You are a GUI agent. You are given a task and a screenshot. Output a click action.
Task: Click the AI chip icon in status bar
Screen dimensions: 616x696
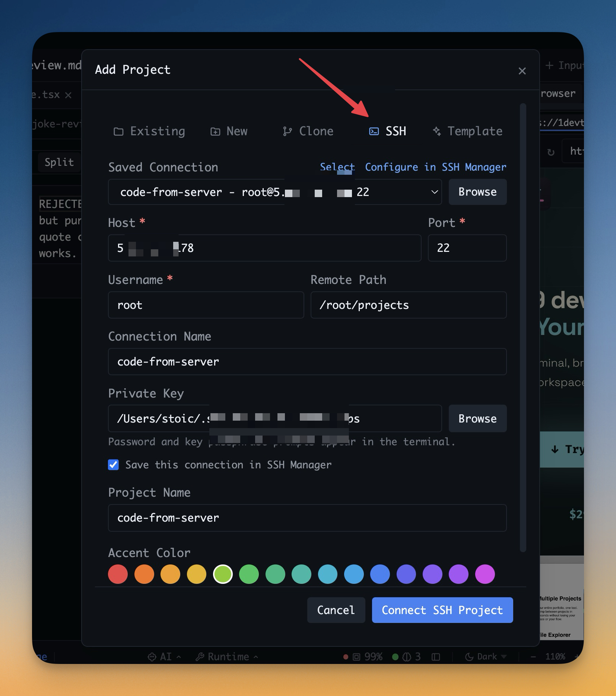pos(152,657)
